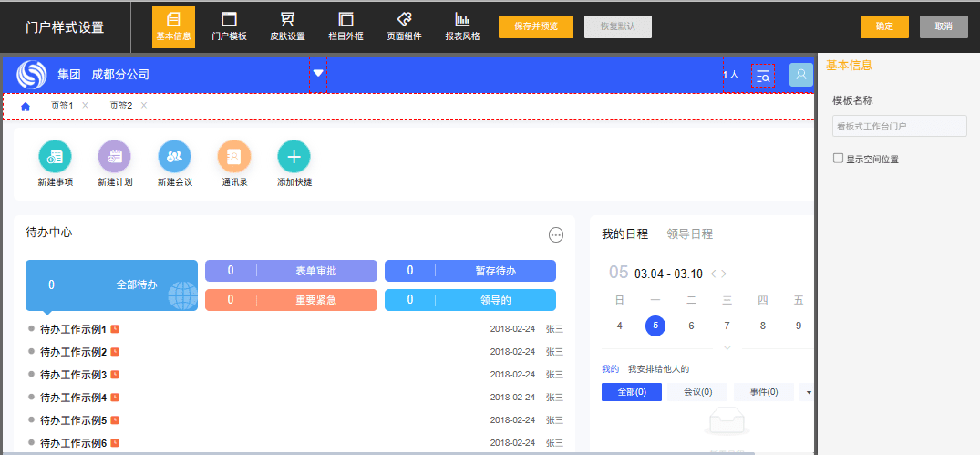Open the 基本信息 toolbar section
Image resolution: width=980 pixels, height=455 pixels.
click(x=173, y=27)
